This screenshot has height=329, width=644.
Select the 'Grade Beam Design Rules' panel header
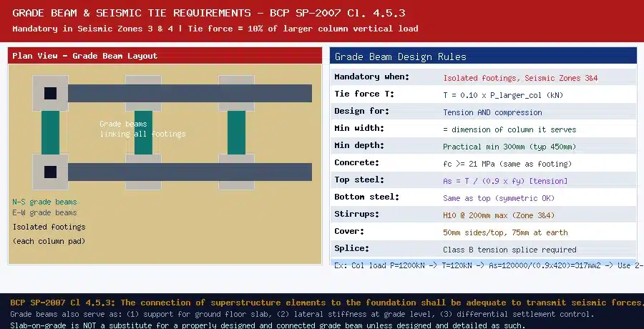click(x=483, y=57)
